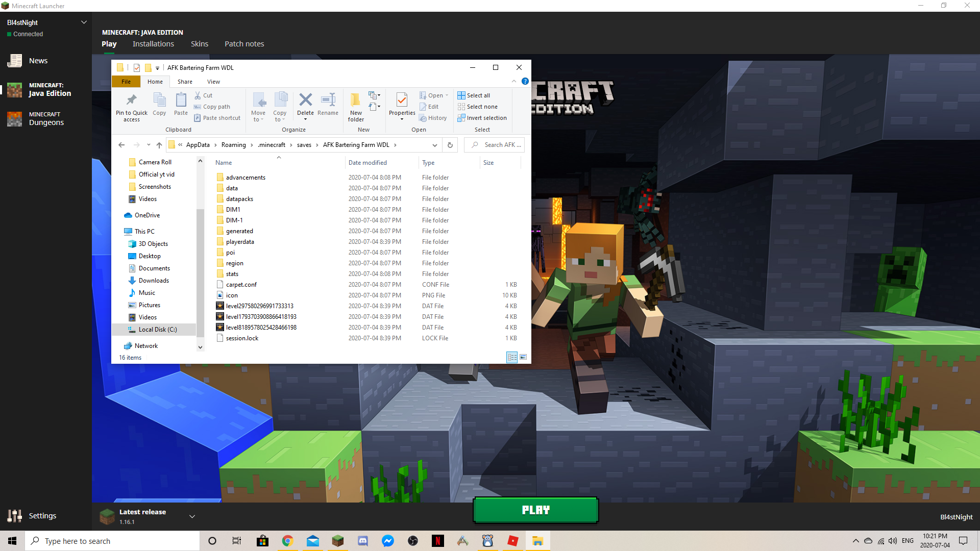Refresh the folder view
Screen dimensions: 980x551
[x=450, y=145]
